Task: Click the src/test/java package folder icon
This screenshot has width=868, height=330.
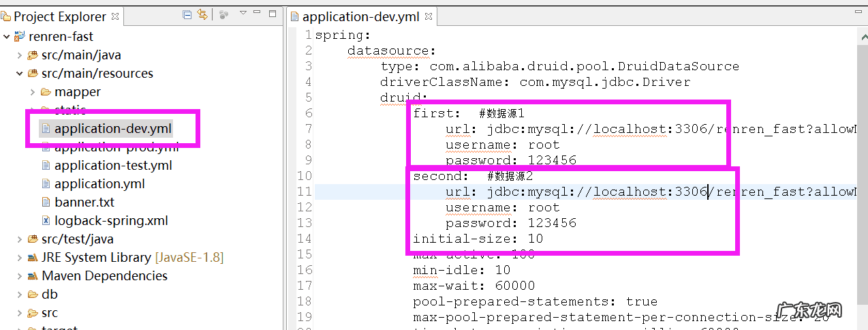Action: [x=33, y=239]
